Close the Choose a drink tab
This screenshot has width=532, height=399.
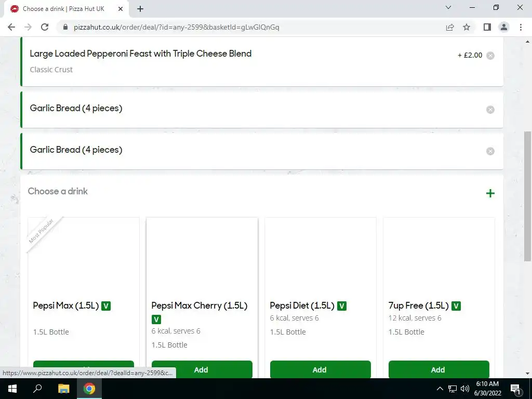(121, 9)
